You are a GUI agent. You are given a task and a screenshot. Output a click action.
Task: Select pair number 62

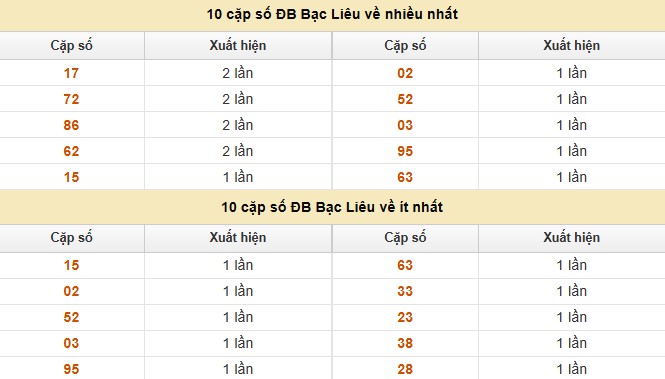tap(71, 151)
